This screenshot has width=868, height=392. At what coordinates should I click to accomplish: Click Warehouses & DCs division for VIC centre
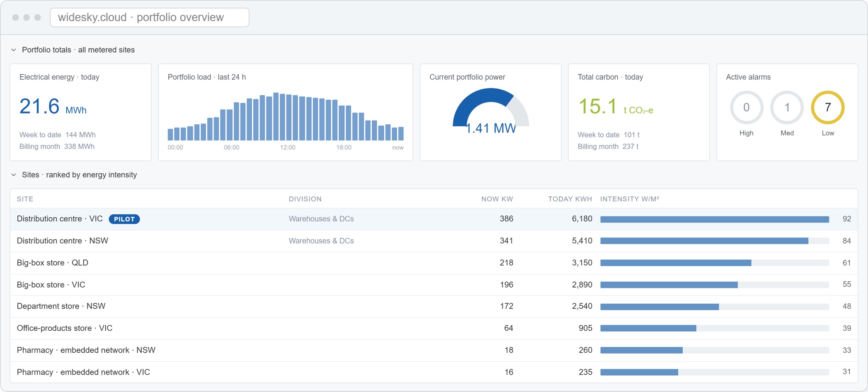click(321, 219)
